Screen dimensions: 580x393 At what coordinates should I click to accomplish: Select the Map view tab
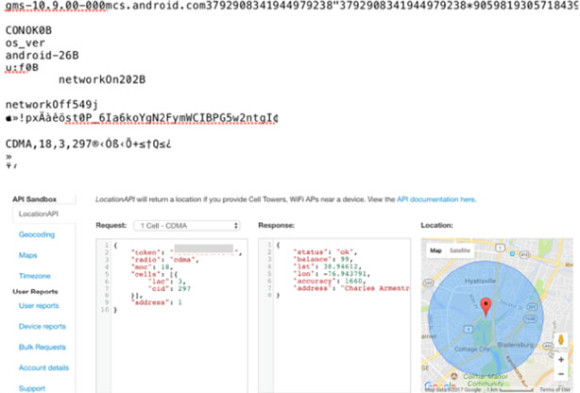point(436,251)
